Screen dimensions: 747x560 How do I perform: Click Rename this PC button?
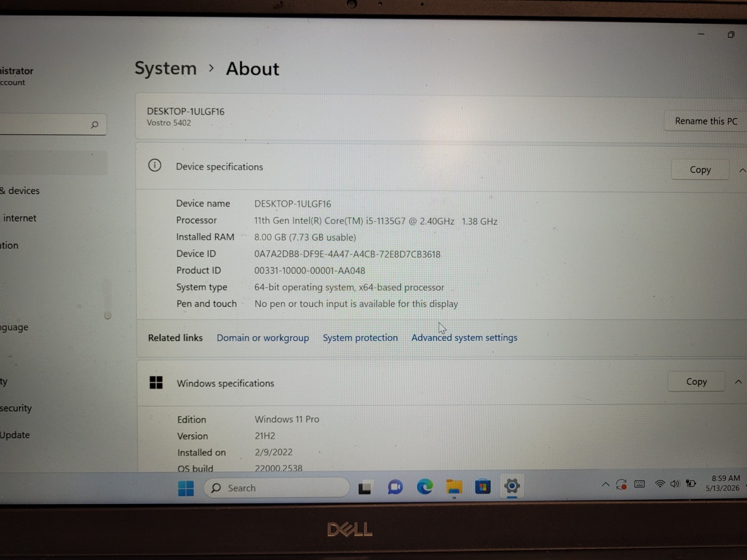pos(706,121)
